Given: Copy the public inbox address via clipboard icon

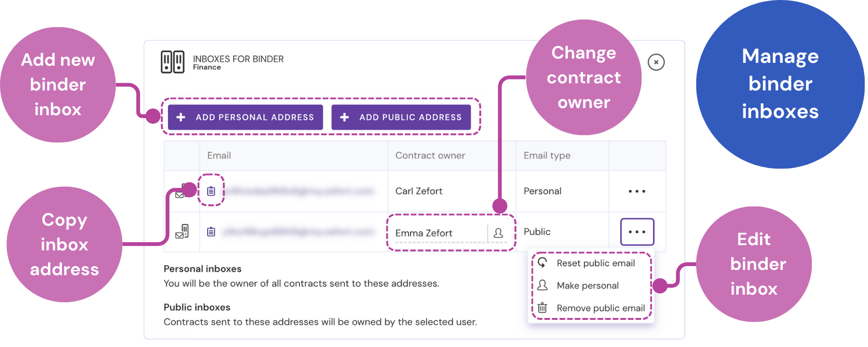Looking at the screenshot, I should tap(211, 232).
